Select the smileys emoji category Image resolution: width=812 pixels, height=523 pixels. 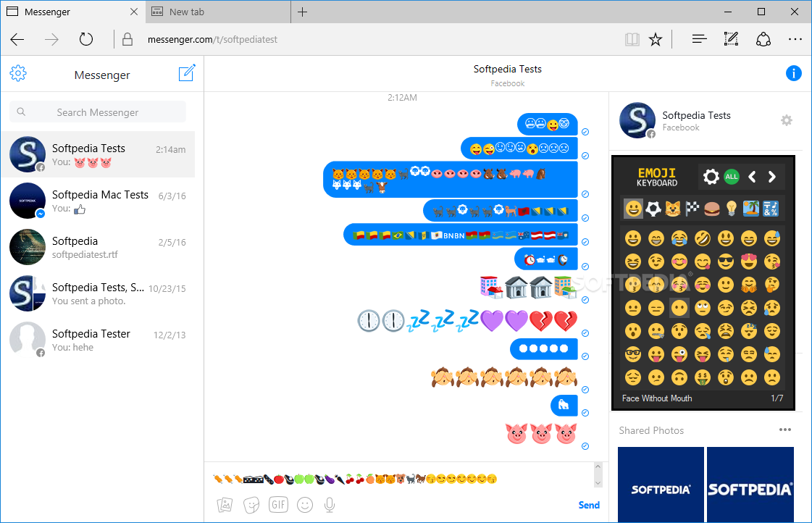pos(633,209)
